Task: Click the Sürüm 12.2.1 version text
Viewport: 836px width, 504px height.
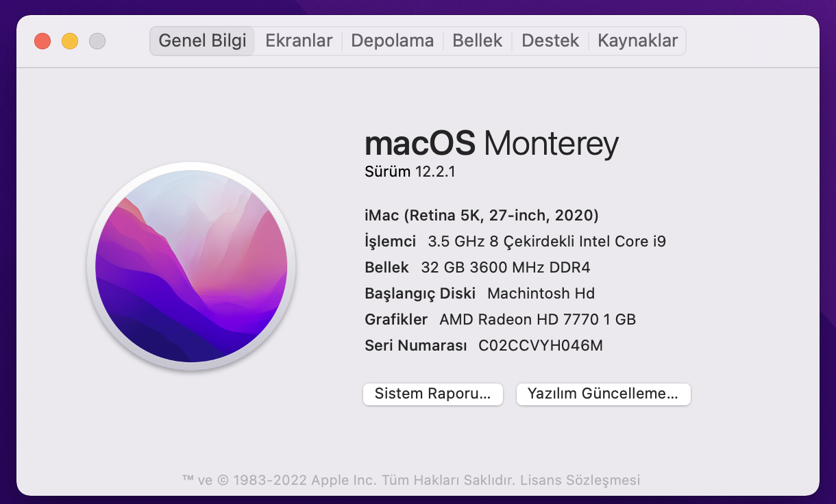Action: pyautogui.click(x=410, y=172)
